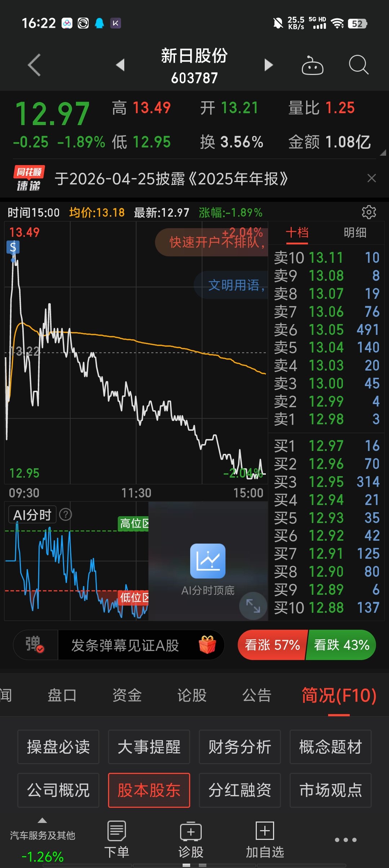Tap 低位区 marker label

click(133, 598)
